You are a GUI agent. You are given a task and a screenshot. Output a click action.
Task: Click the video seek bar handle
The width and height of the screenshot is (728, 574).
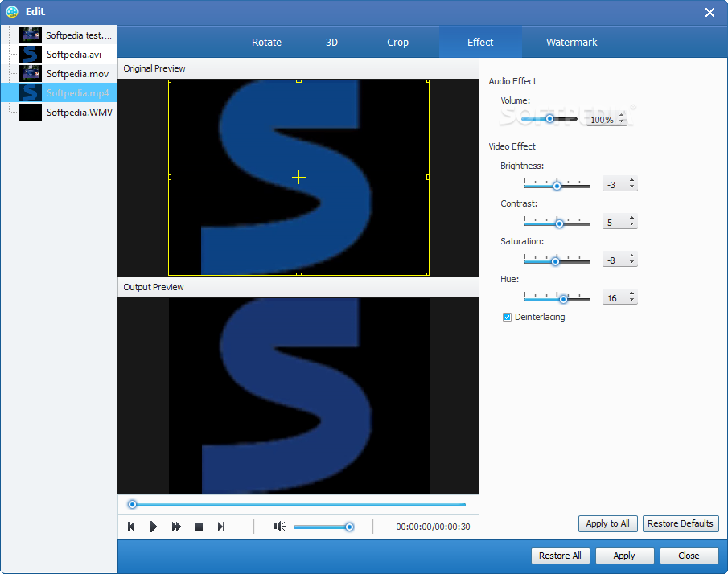132,504
